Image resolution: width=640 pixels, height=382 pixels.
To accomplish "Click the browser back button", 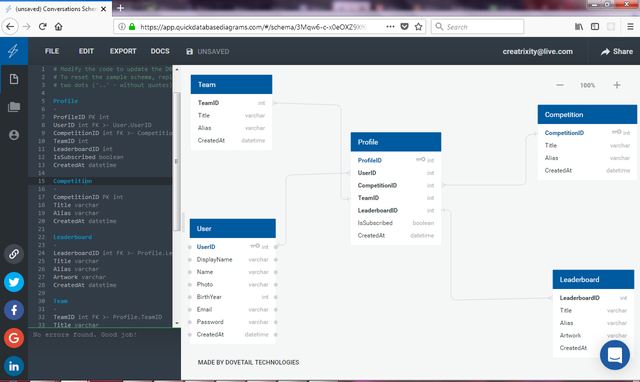I will (10, 27).
